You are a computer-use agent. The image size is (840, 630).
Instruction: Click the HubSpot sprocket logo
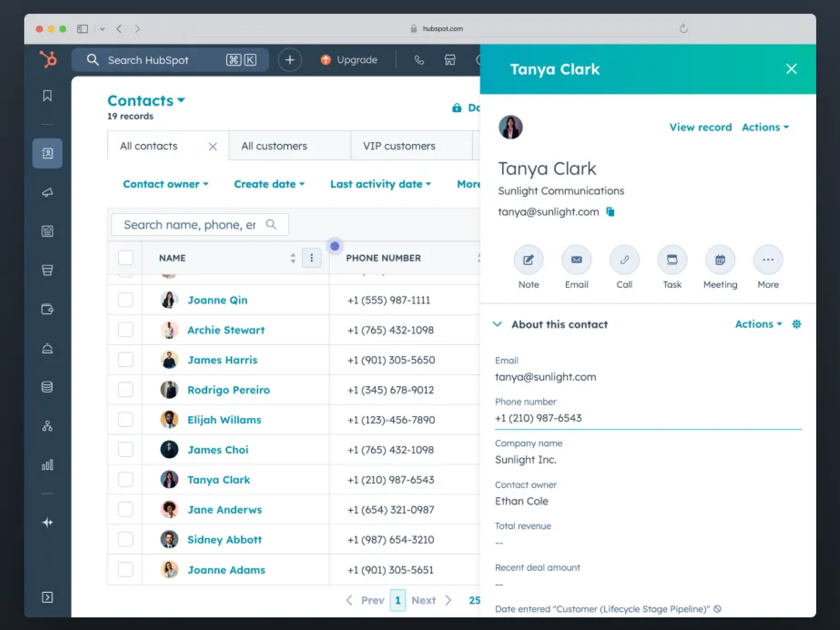[48, 59]
